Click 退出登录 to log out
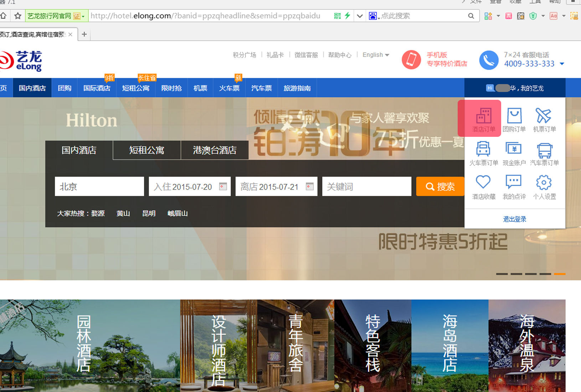 tap(514, 219)
